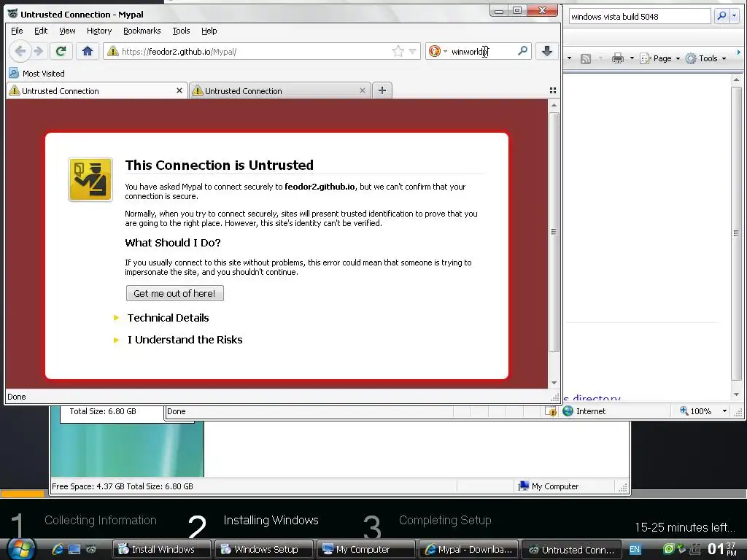Bookmark this page with the star icon
The image size is (747, 560).
click(398, 52)
